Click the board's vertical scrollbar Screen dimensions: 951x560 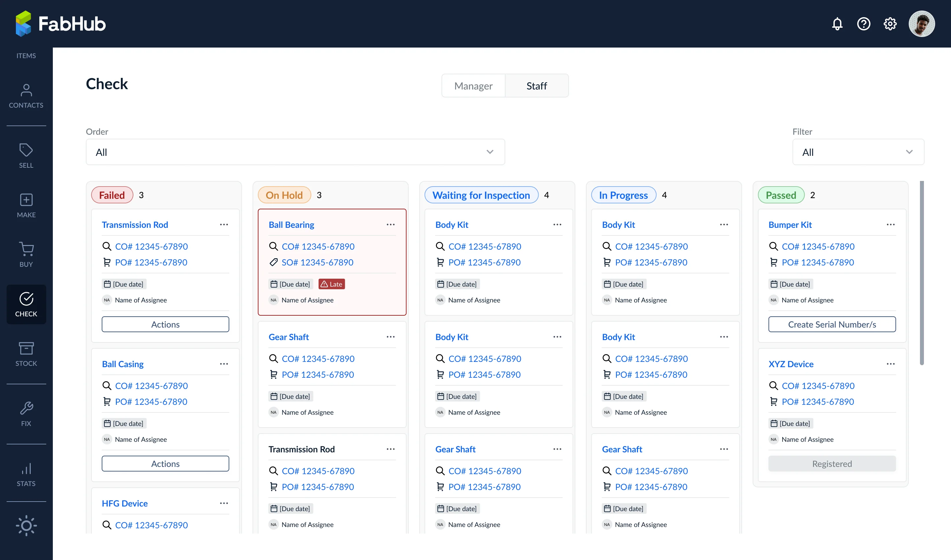coord(922,273)
